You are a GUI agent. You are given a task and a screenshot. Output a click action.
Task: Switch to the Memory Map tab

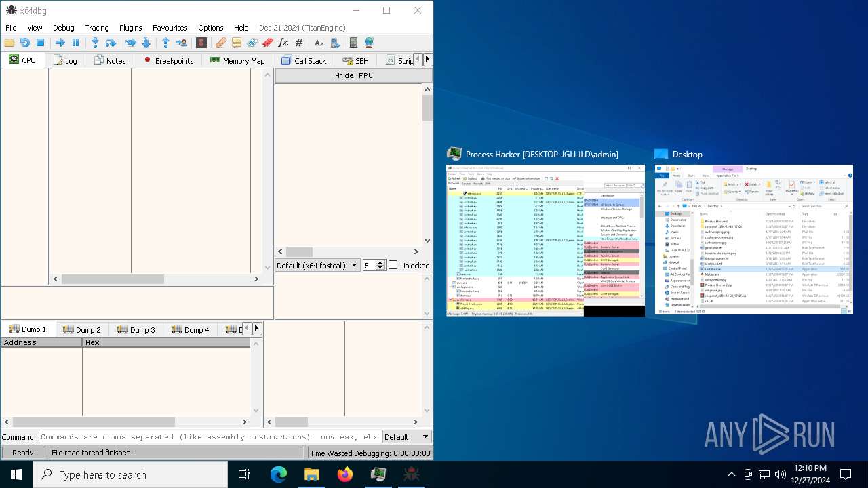(x=237, y=60)
